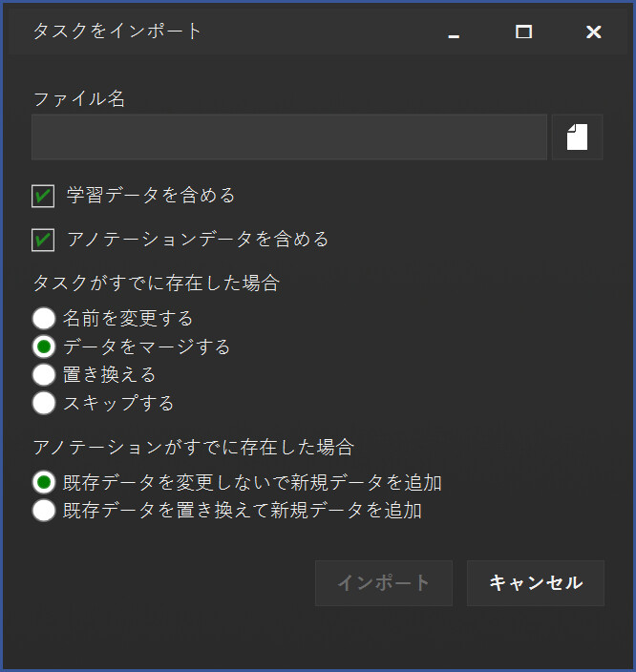Click the インポート button
636x672 pixels.
[x=384, y=583]
